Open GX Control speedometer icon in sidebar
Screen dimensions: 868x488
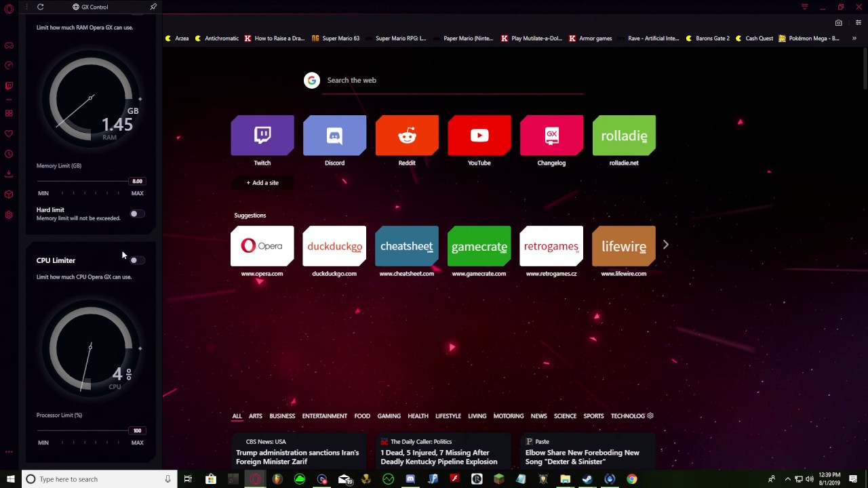pyautogui.click(x=9, y=66)
